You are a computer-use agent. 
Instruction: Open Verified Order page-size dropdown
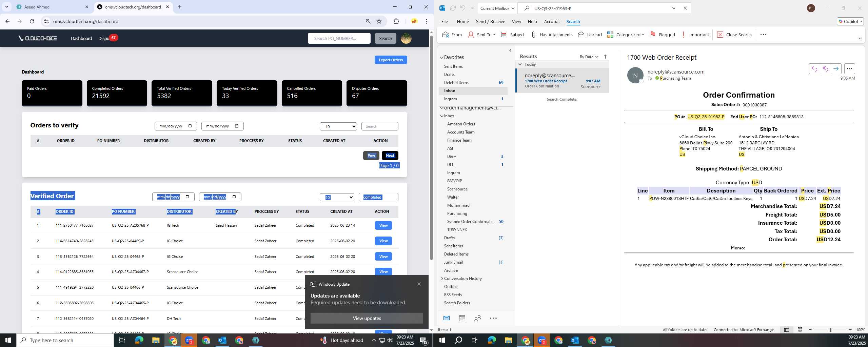pyautogui.click(x=337, y=197)
